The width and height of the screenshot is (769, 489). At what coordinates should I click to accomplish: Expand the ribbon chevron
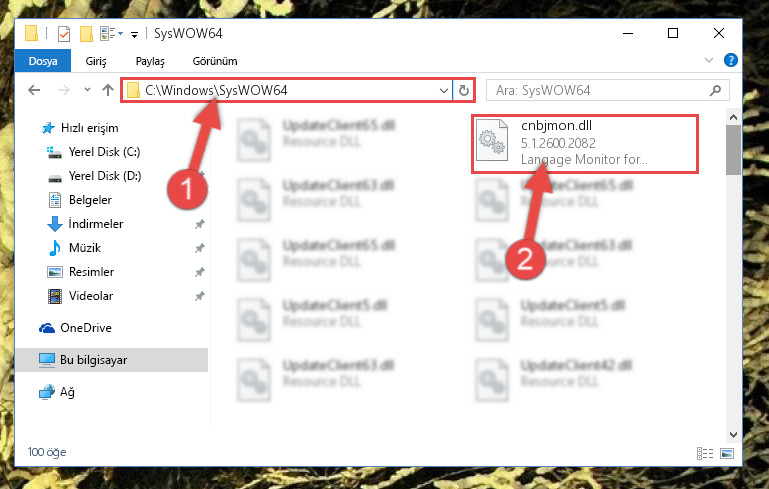point(709,60)
